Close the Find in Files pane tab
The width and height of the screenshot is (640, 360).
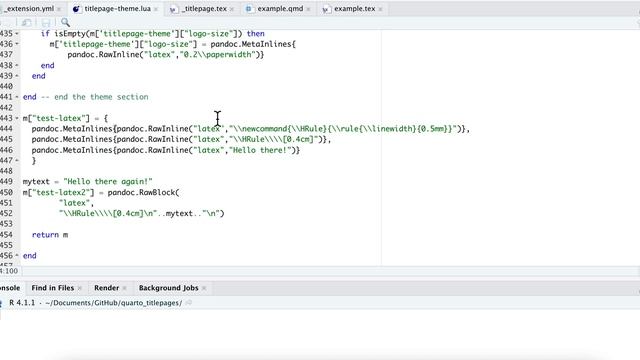(x=80, y=288)
